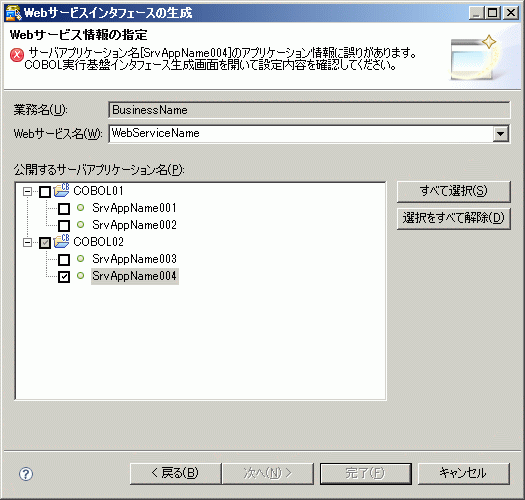Image resolution: width=525 pixels, height=500 pixels.
Task: Click the green circle icon beside SrvAppName002
Action: (x=80, y=224)
